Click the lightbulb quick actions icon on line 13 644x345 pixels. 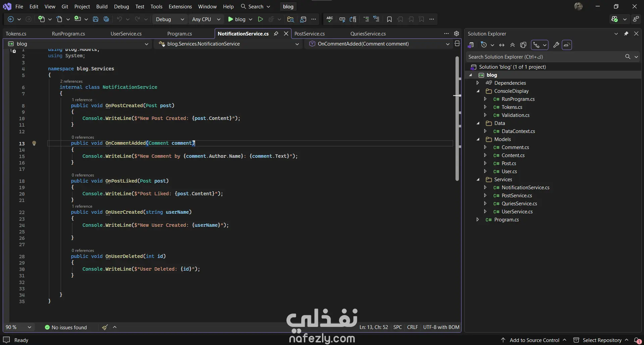pyautogui.click(x=34, y=143)
